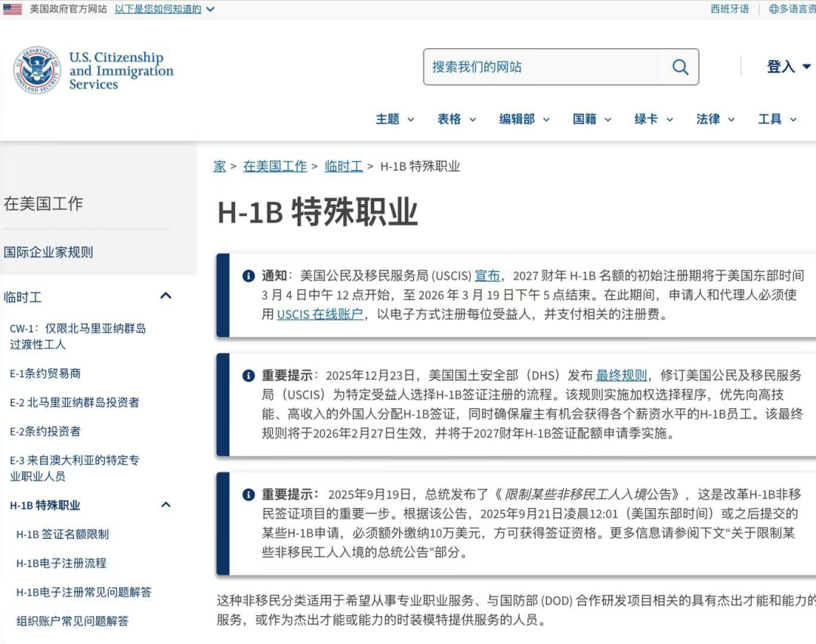Screen dimensions: 816x644
Task: Open sidebar link E-1条约贸易商
Action: pos(45,373)
